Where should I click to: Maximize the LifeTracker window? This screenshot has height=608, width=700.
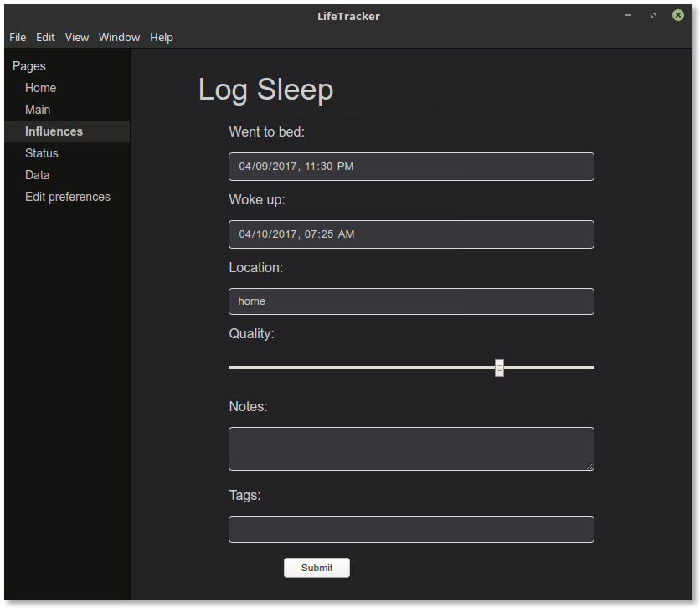click(x=652, y=15)
